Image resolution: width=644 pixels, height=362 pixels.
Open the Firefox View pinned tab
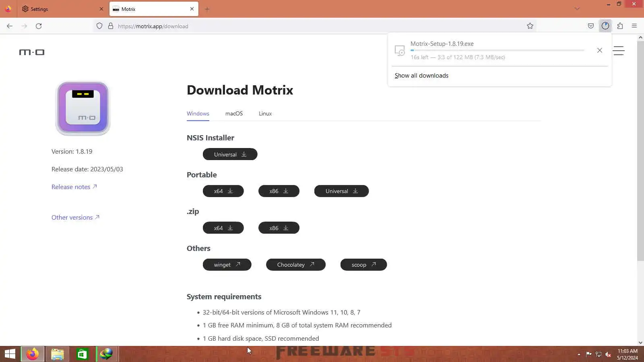8,9
